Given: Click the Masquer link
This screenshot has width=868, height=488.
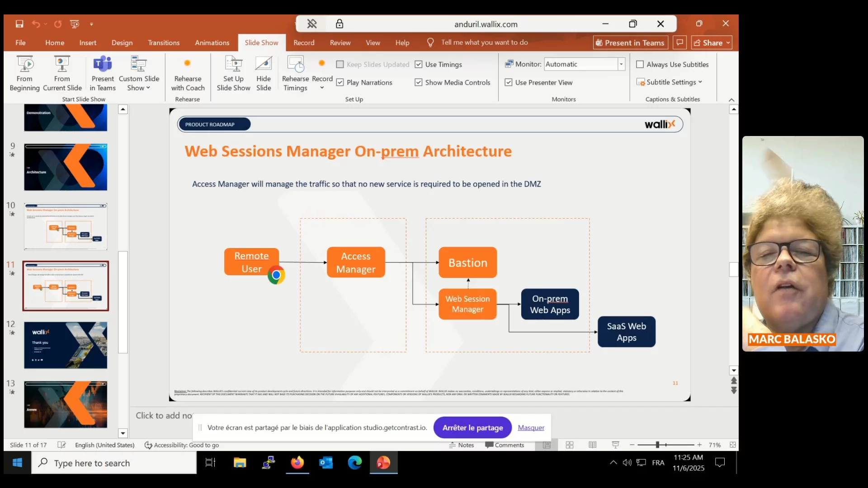Looking at the screenshot, I should 531,427.
